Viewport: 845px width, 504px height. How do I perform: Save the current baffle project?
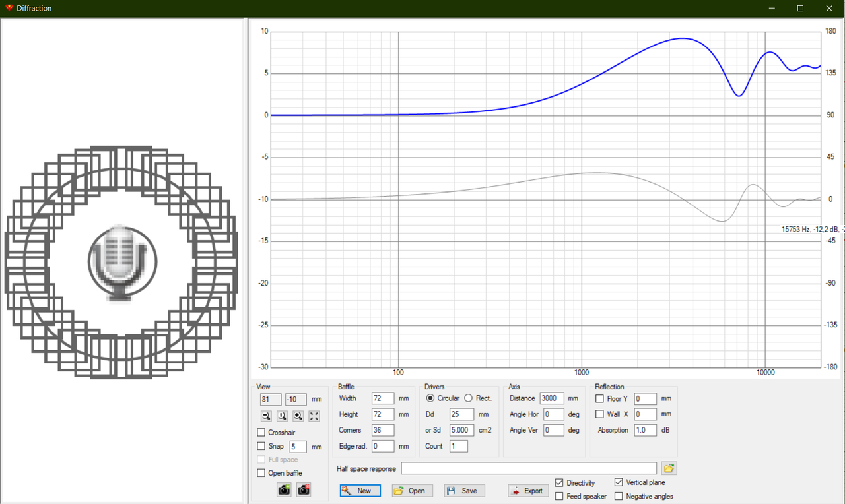[x=464, y=491]
